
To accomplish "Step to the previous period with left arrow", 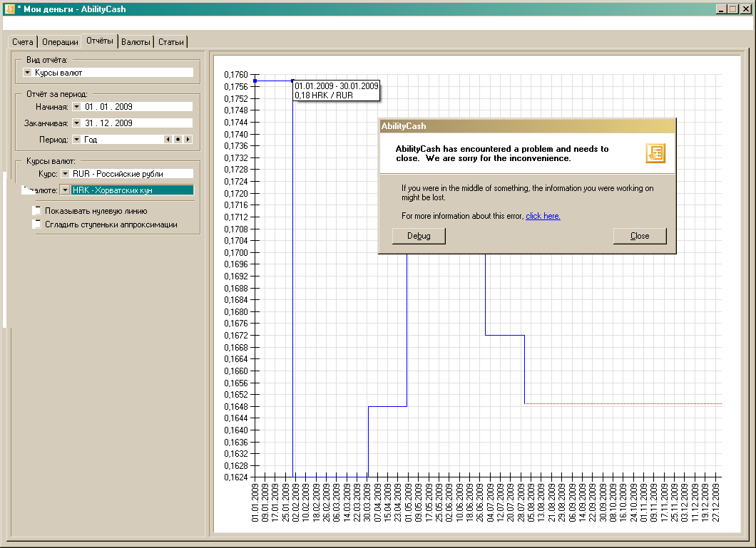I will 168,140.
